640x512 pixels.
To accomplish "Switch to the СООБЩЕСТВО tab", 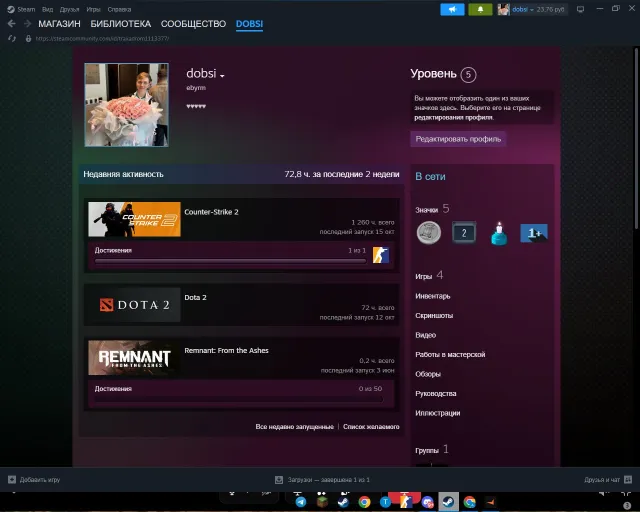I will click(x=193, y=24).
